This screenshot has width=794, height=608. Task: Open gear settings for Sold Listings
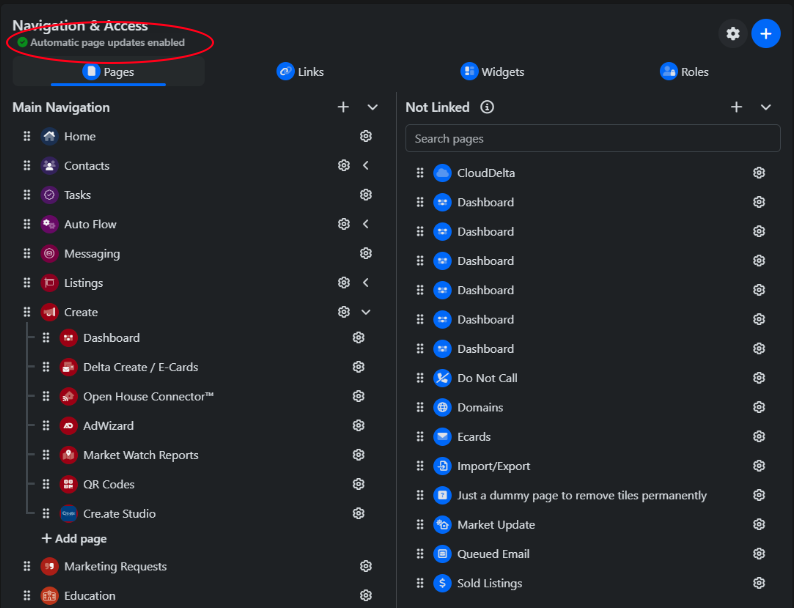759,583
